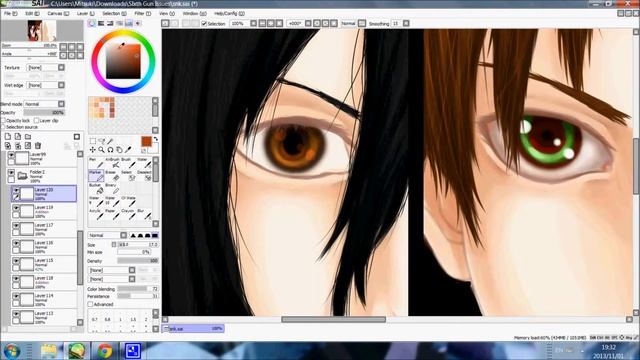This screenshot has height=360, width=640.
Task: Toggle visibility of Folder 2
Action: 11,173
